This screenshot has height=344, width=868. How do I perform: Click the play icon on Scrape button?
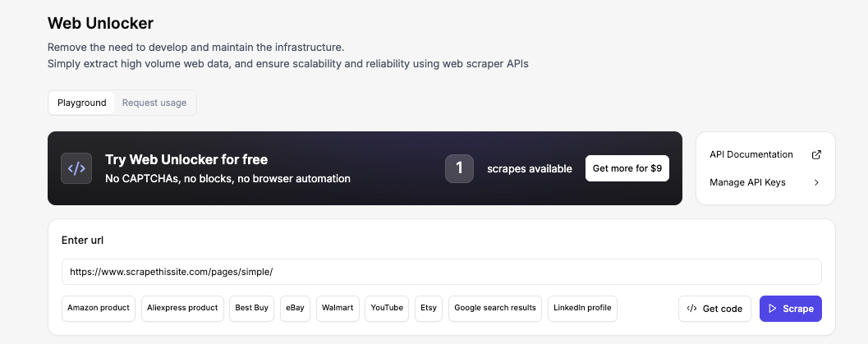point(773,309)
